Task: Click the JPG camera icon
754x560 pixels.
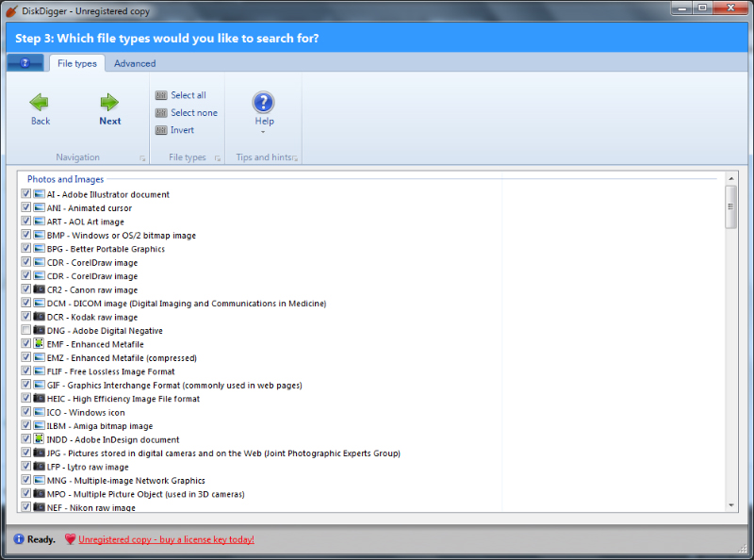Action: pos(39,453)
